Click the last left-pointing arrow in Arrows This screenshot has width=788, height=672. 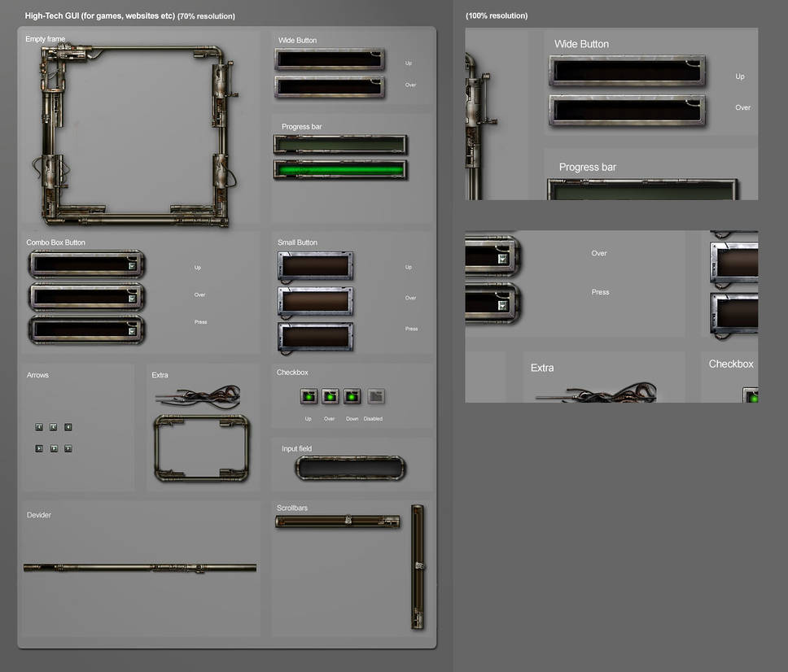click(68, 427)
